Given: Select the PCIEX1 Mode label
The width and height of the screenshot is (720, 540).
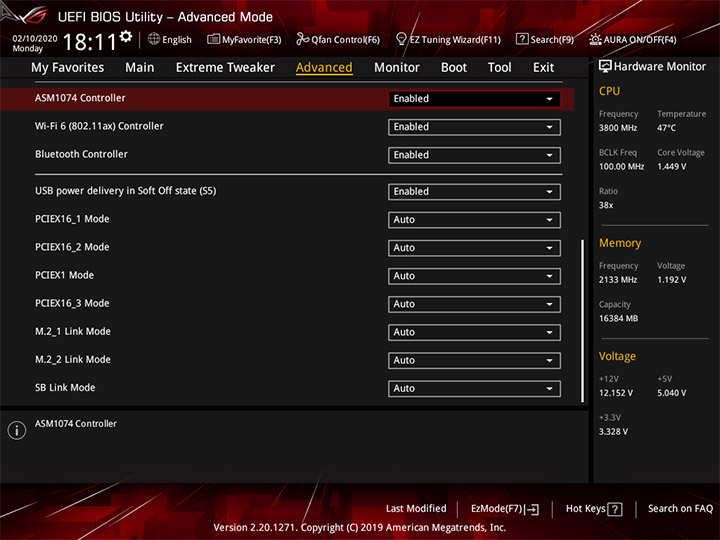Looking at the screenshot, I should [x=64, y=275].
